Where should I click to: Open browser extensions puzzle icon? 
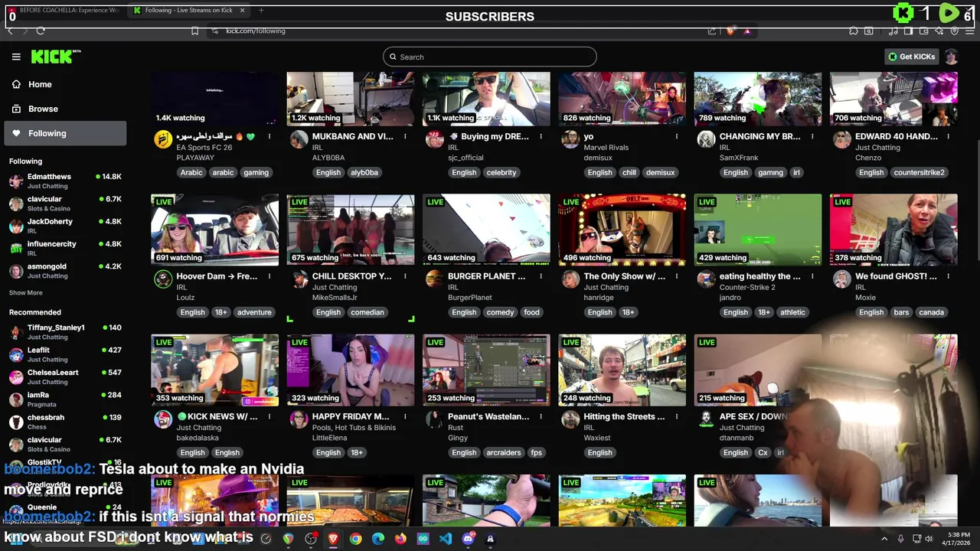(854, 31)
